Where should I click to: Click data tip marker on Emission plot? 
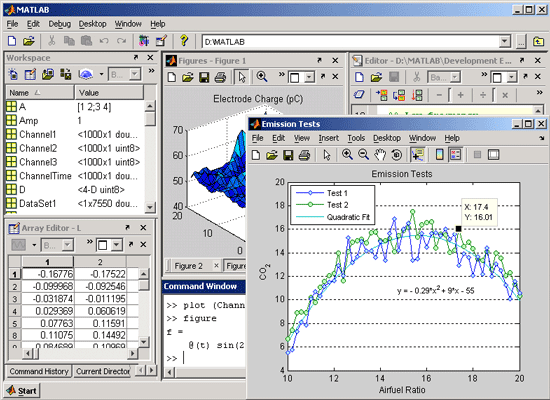point(458,229)
